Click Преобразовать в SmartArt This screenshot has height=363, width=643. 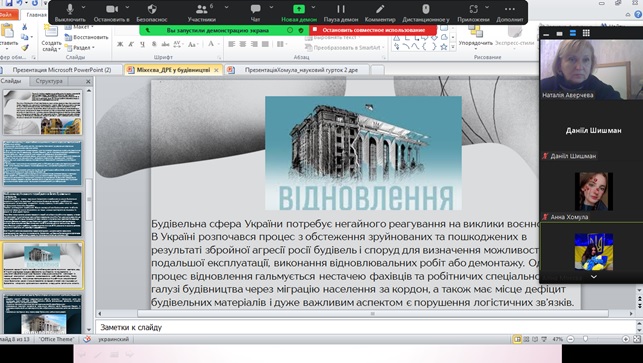pos(343,48)
